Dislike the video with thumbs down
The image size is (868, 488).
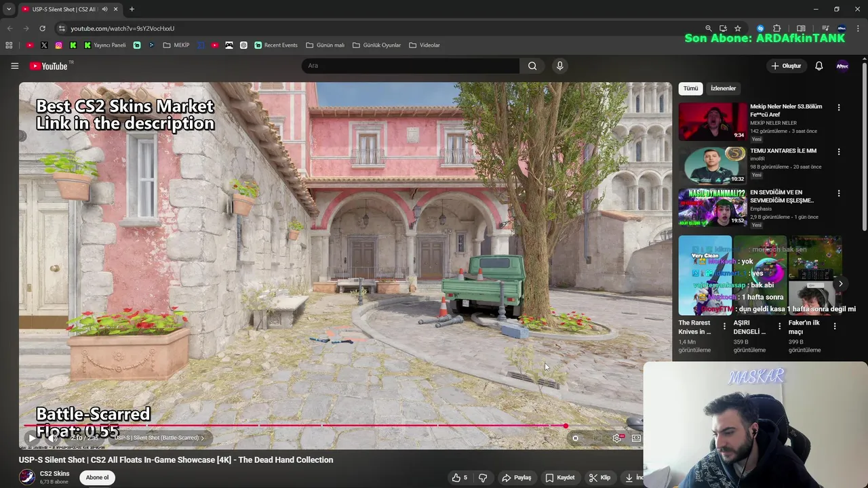(483, 478)
